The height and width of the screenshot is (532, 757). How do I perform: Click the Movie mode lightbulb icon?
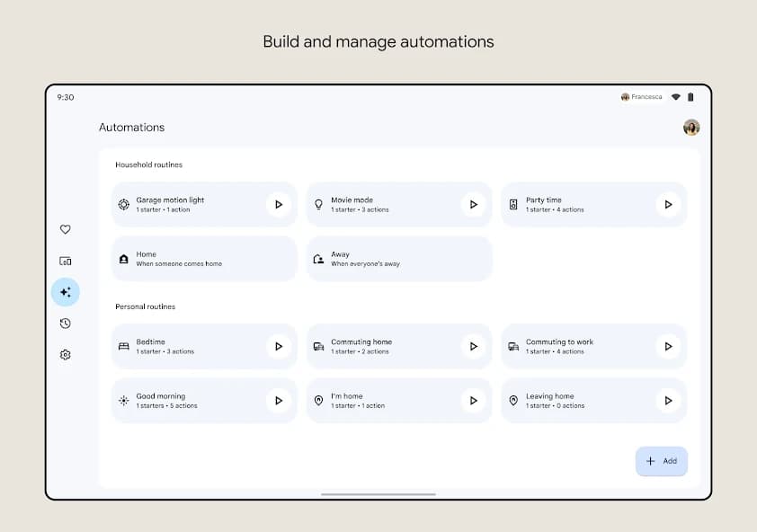[318, 204]
